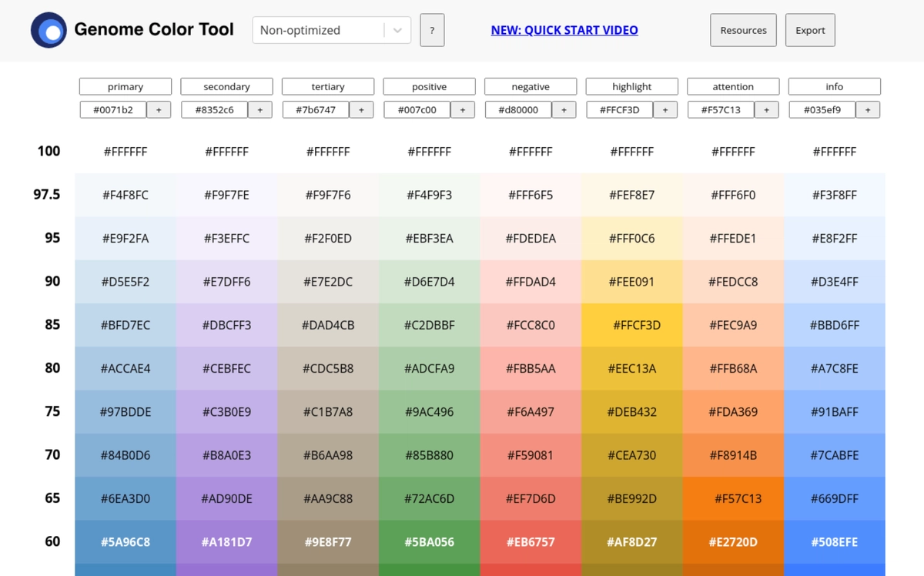Click the dropdown chevron next to Non-optimized
This screenshot has height=576, width=924.
click(397, 30)
